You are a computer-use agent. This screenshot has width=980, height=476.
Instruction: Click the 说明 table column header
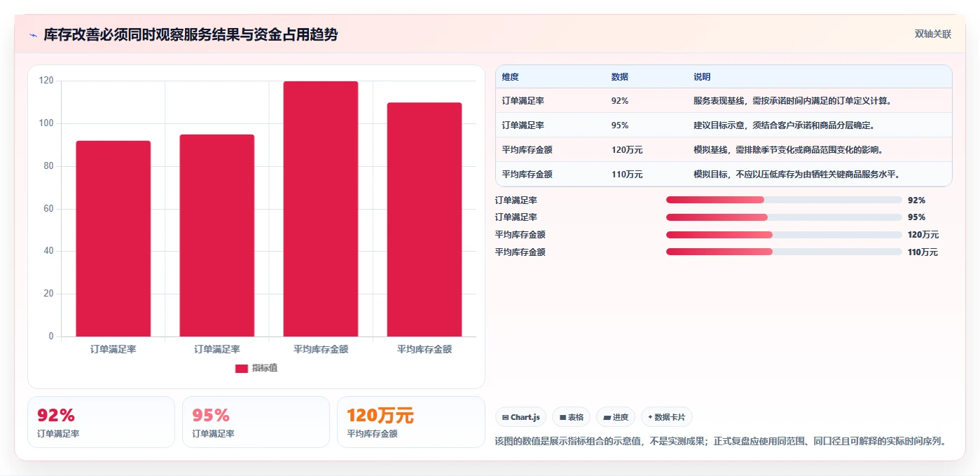[702, 76]
